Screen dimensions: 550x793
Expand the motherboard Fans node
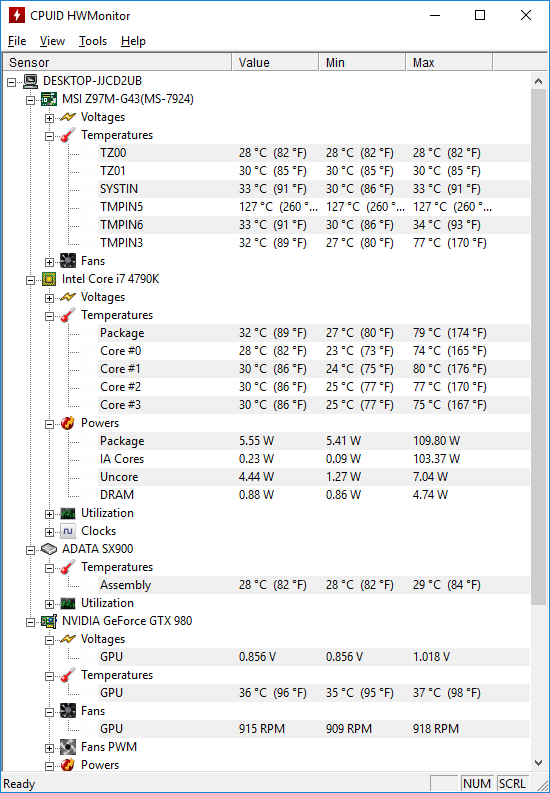[x=50, y=262]
